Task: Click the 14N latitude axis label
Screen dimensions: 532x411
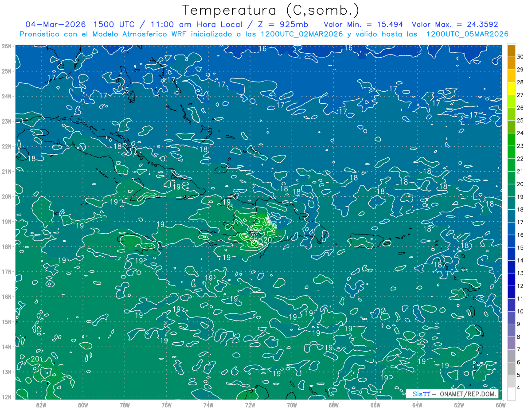Action: [6, 347]
